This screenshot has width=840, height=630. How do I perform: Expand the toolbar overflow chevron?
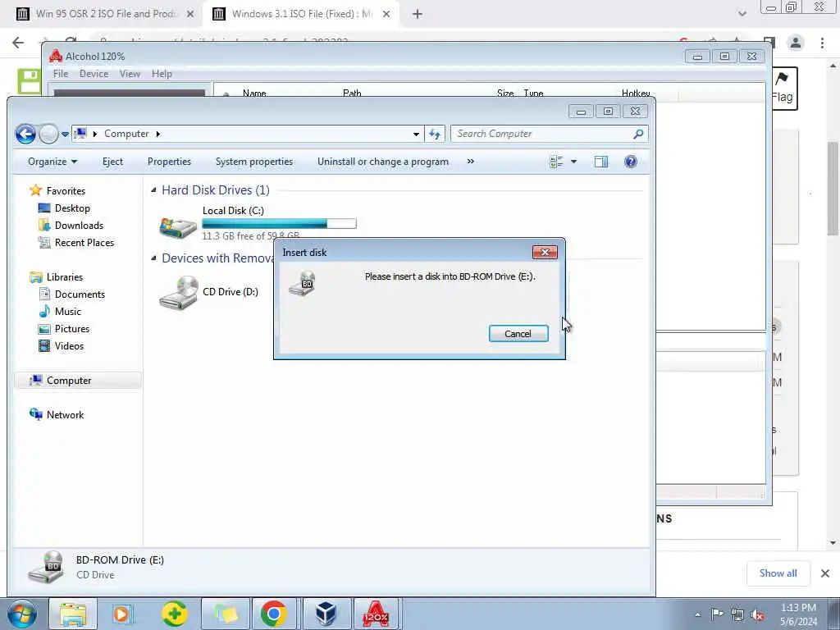tap(470, 161)
